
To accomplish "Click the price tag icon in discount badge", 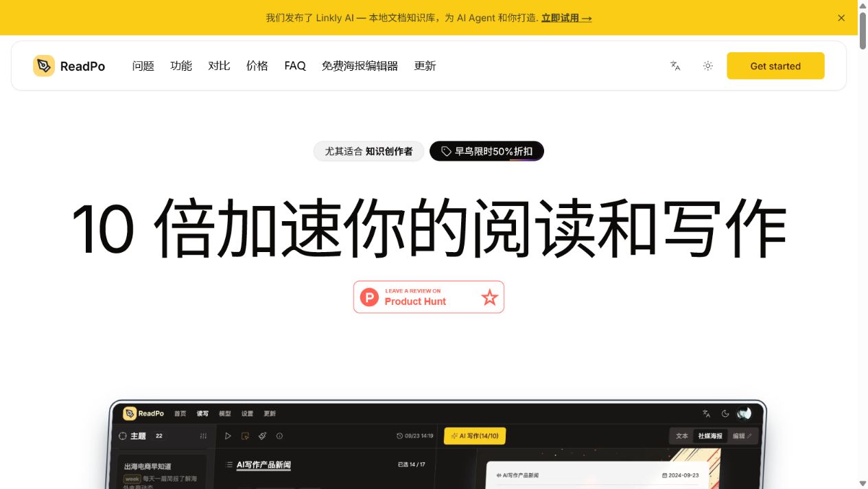I will pos(446,151).
